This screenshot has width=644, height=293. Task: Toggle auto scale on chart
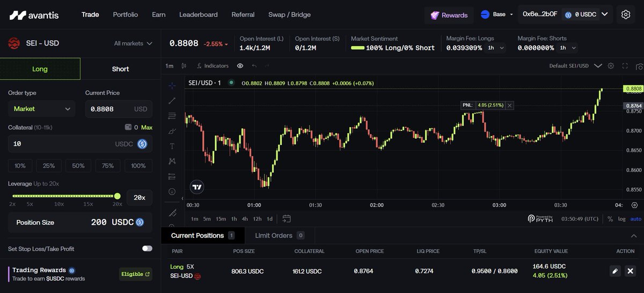pos(635,219)
